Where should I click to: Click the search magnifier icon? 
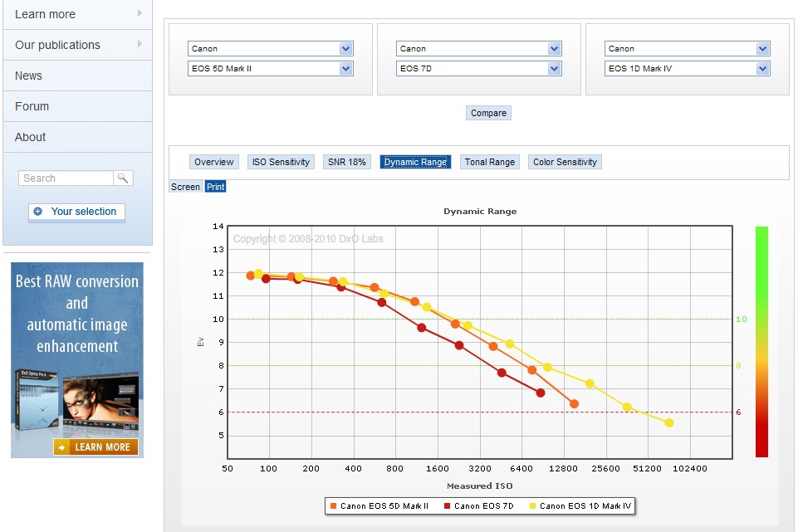123,178
